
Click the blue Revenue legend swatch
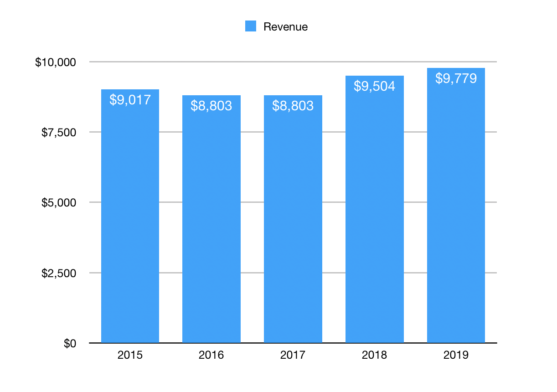(251, 26)
